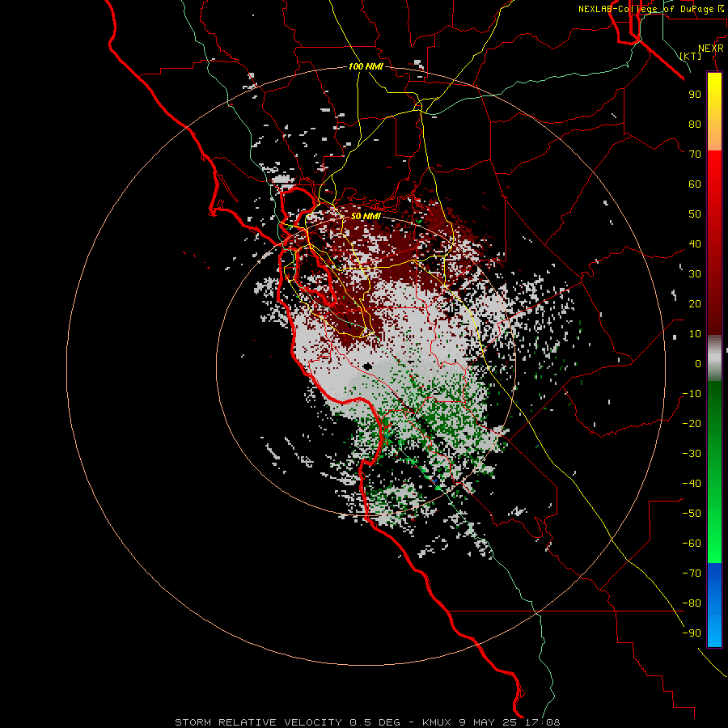728x728 pixels.
Task: Select the "-50" velocity scale label
Action: [692, 514]
